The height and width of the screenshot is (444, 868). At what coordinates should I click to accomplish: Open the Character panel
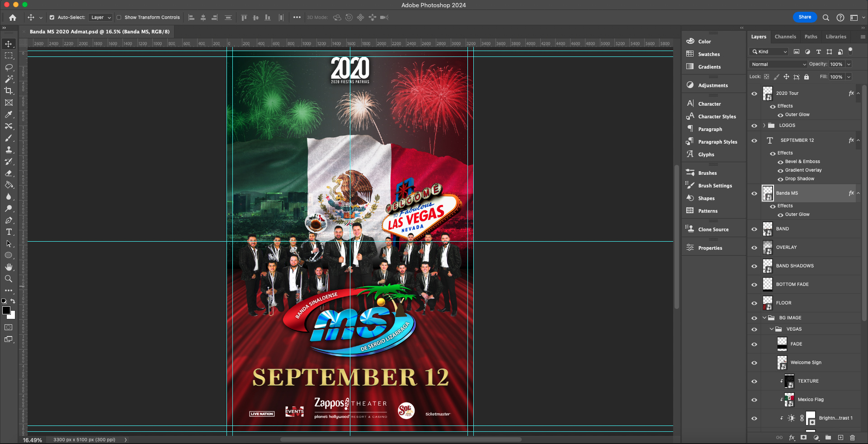(x=709, y=104)
